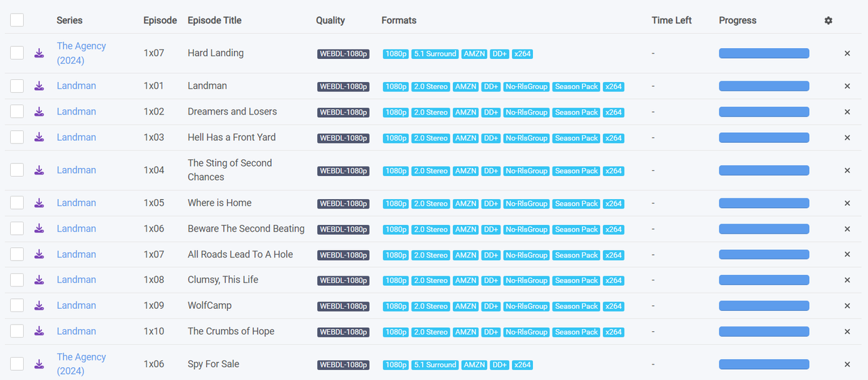Select checkbox for Where is Home row
Screen dimensions: 868x380
click(17, 203)
